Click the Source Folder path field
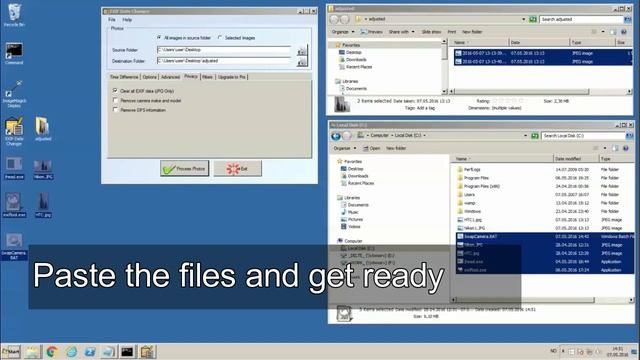The height and width of the screenshot is (360, 640). pos(224,50)
